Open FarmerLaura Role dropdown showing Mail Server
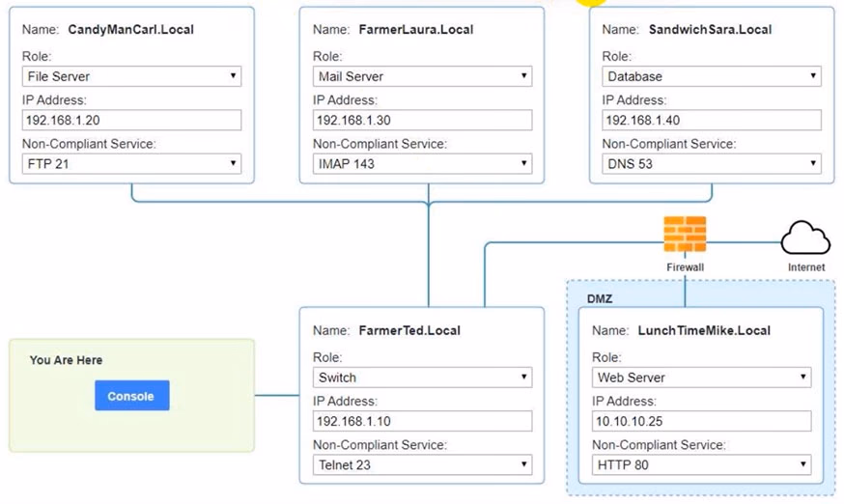The height and width of the screenshot is (504, 844). coord(423,76)
